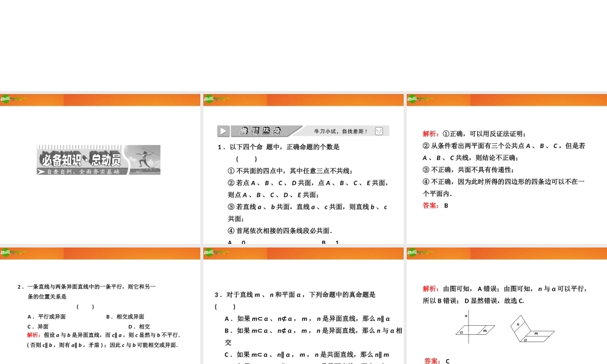607x364 pixels.
Task: Select the 必备知识·总动员 banner title
Action: [x=81, y=159]
